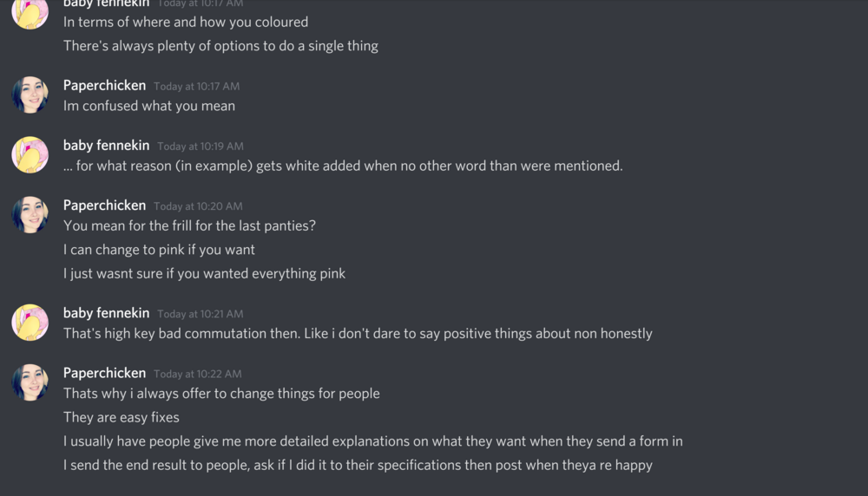
Task: Select the baby fennekin username at 10:21 AM
Action: (x=106, y=313)
